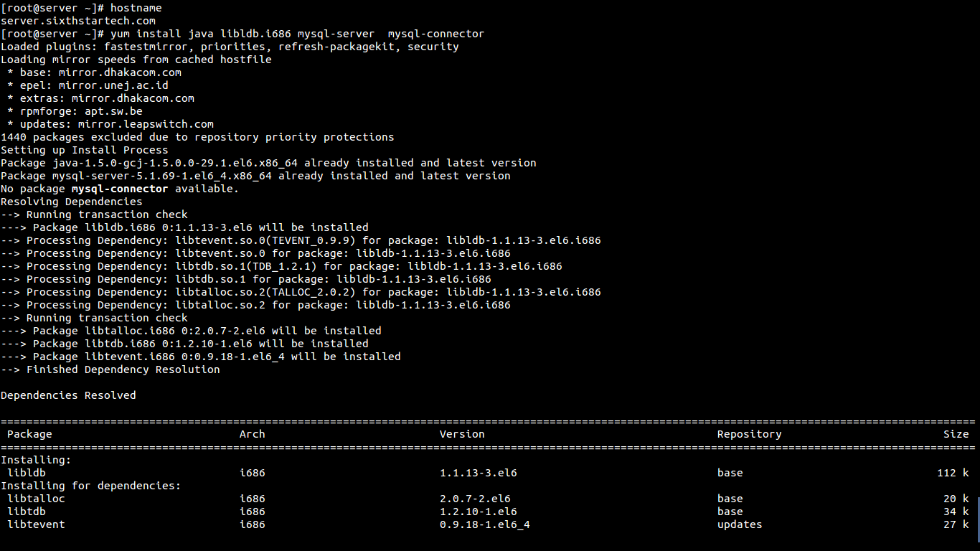980x551 pixels.
Task: Click the Loaded plugins line
Action: pyautogui.click(x=230, y=47)
